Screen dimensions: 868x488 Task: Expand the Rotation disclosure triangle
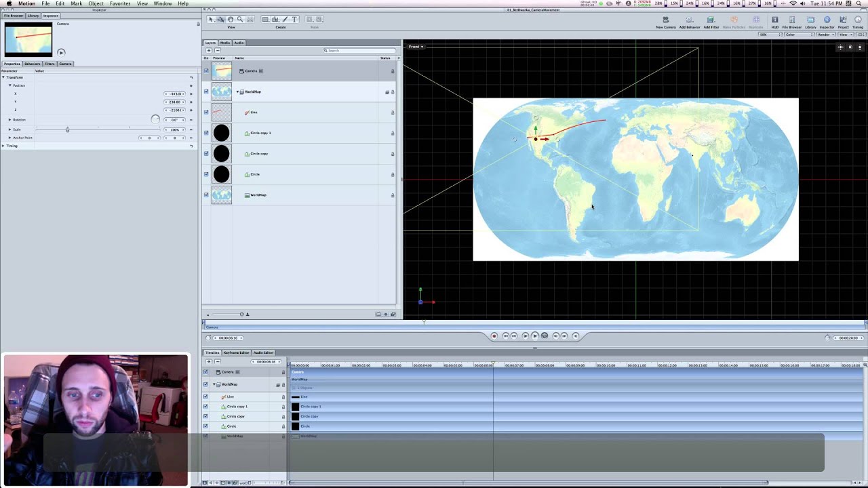(9, 120)
